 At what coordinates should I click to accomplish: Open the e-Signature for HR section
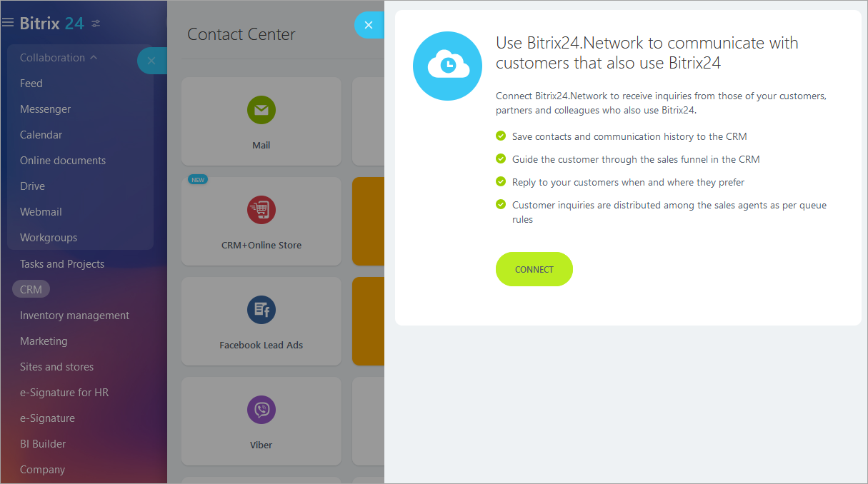tap(64, 392)
